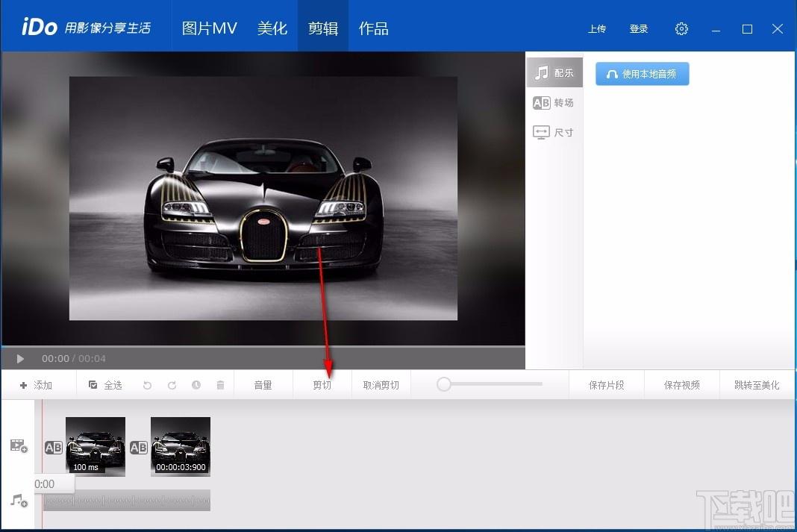Open the settings gear icon
797x532 pixels.
click(681, 29)
